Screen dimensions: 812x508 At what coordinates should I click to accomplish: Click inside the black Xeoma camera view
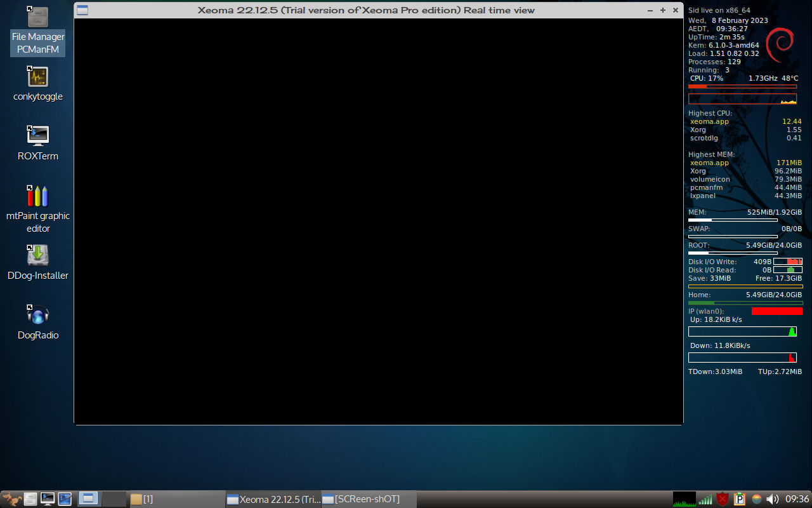378,221
